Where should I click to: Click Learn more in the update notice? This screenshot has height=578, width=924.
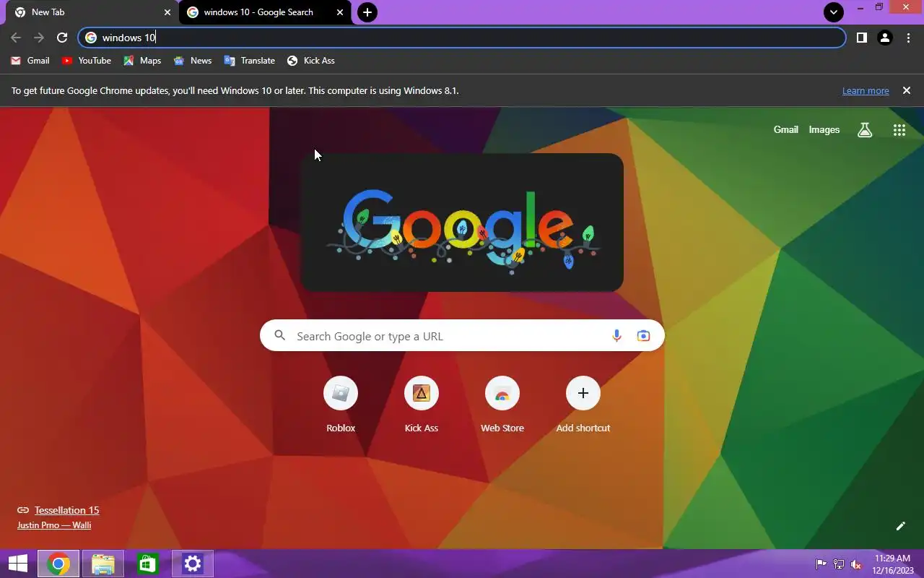866,90
